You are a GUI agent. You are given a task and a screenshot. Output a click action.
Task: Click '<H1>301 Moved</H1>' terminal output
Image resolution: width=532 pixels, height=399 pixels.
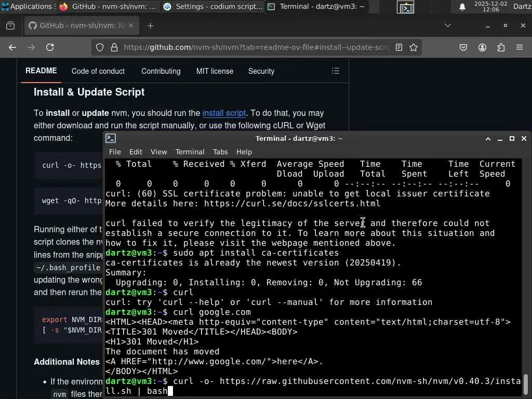pos(152,342)
